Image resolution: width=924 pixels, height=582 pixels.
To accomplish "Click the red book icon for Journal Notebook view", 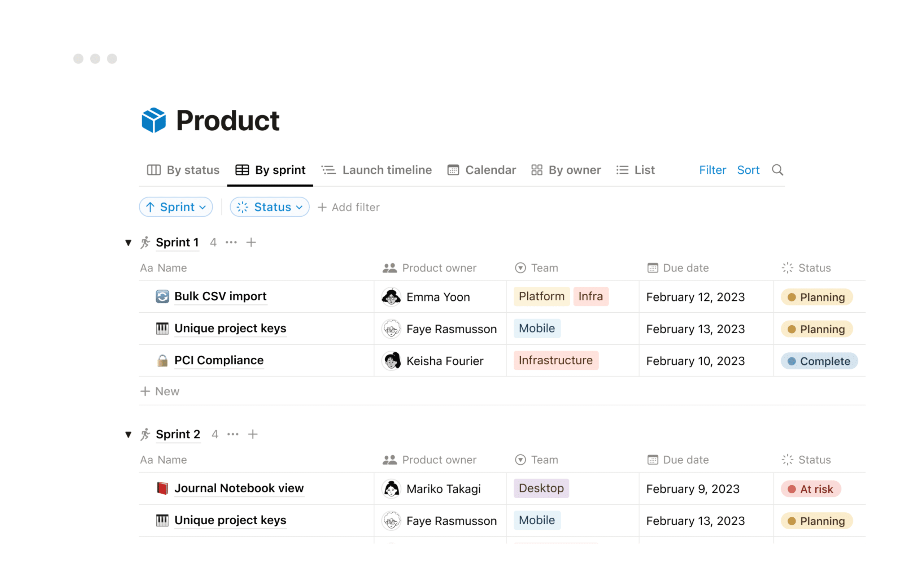I will [162, 488].
